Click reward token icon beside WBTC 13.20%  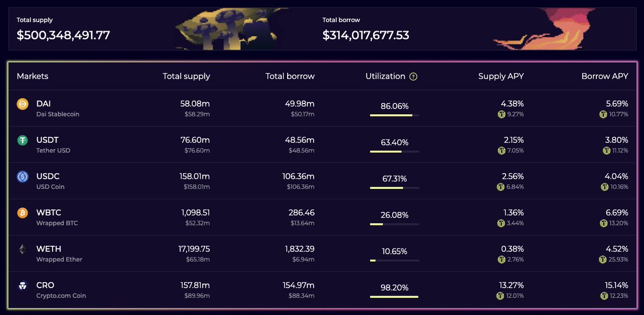(604, 223)
